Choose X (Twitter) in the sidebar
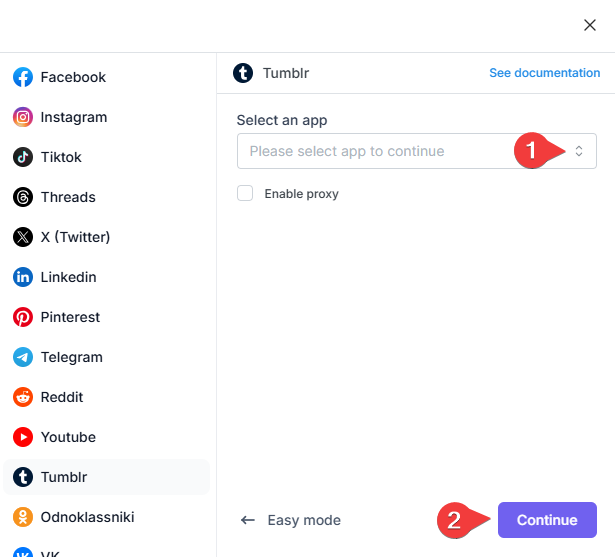615x557 pixels. tap(106, 237)
